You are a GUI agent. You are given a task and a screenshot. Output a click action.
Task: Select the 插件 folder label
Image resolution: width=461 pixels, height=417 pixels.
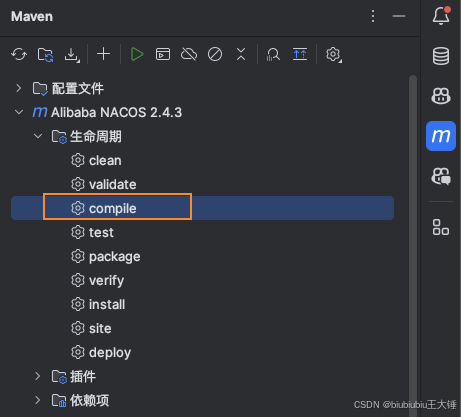pos(83,376)
